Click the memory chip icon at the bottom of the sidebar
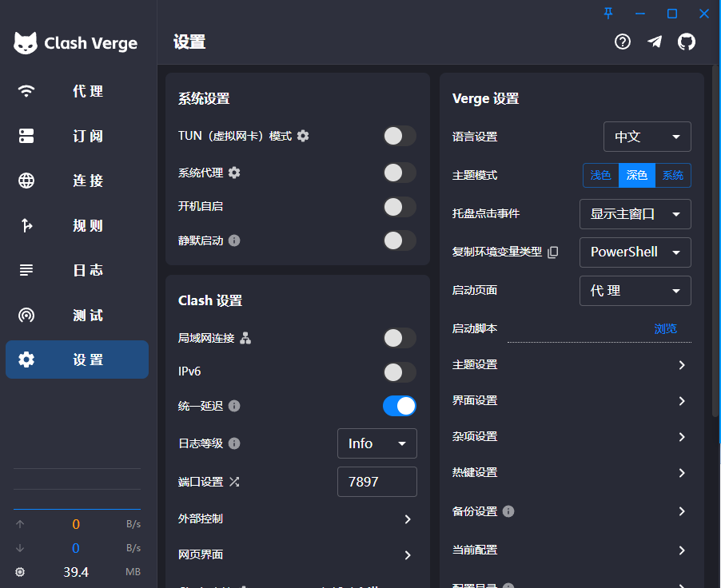This screenshot has height=588, width=721. point(20,572)
